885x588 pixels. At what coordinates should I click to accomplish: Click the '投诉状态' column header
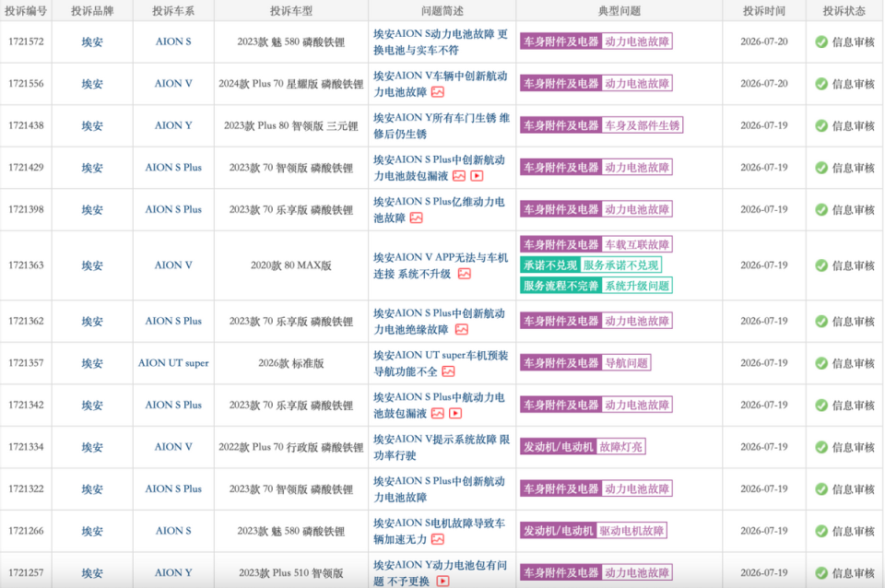[x=844, y=11]
